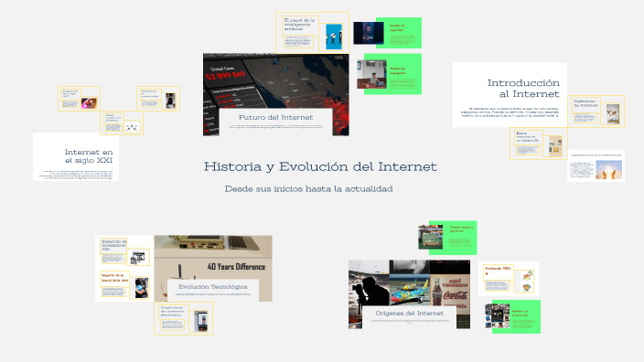Image resolution: width=644 pixels, height=362 pixels.
Task: Click the man-with-laptop classroom photo
Action: pyautogui.click(x=371, y=74)
